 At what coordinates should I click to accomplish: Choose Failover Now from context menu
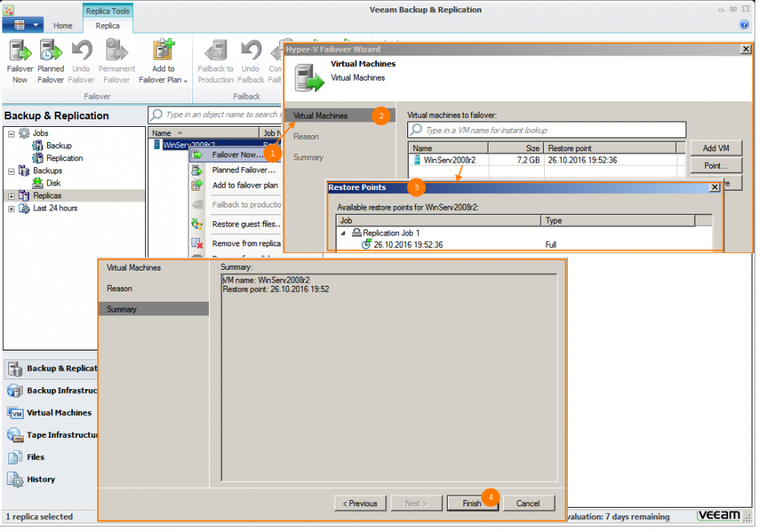coord(236,154)
